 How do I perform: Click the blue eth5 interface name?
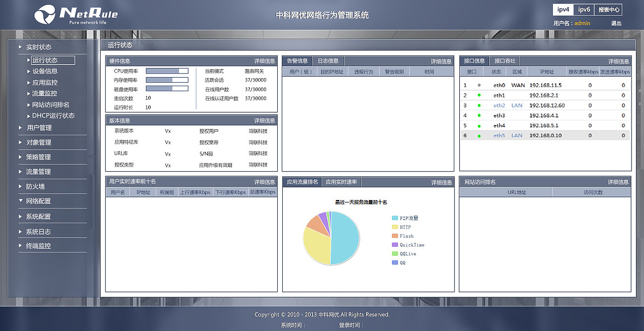499,136
